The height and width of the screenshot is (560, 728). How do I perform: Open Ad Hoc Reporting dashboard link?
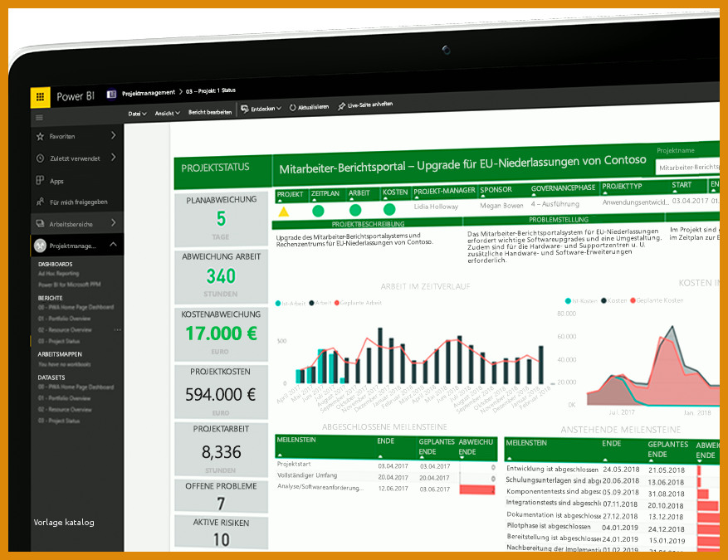click(58, 274)
